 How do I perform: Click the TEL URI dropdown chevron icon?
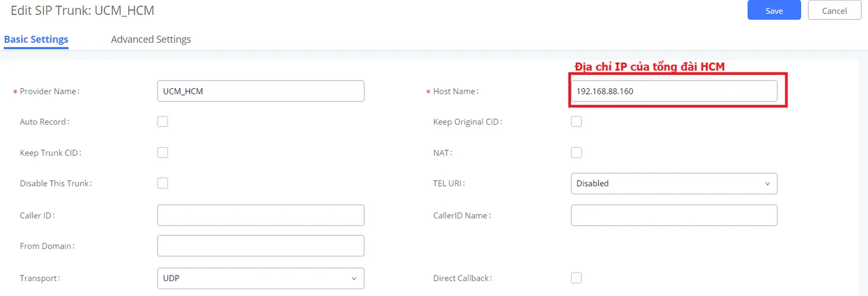[x=767, y=184]
